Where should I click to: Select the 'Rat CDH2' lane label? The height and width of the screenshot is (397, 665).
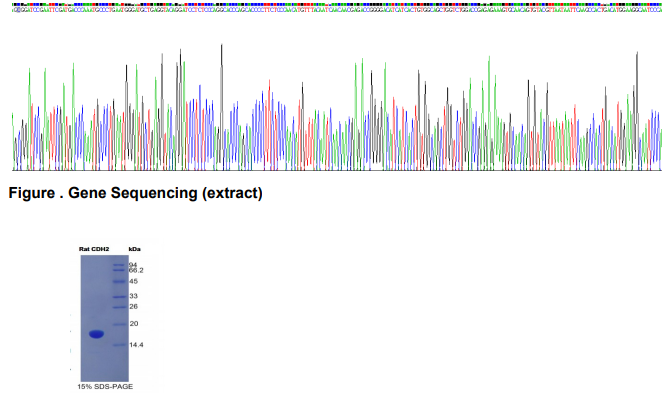coord(94,249)
